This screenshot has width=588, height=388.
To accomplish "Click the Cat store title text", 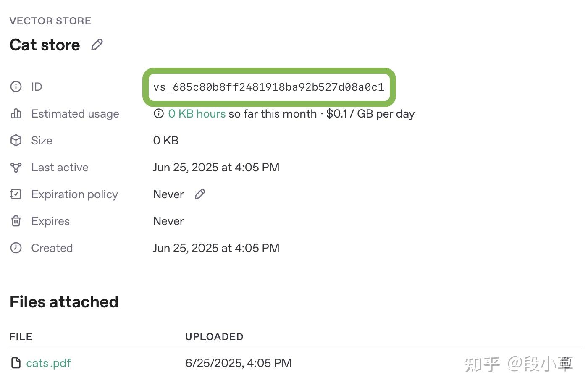I will 45,45.
